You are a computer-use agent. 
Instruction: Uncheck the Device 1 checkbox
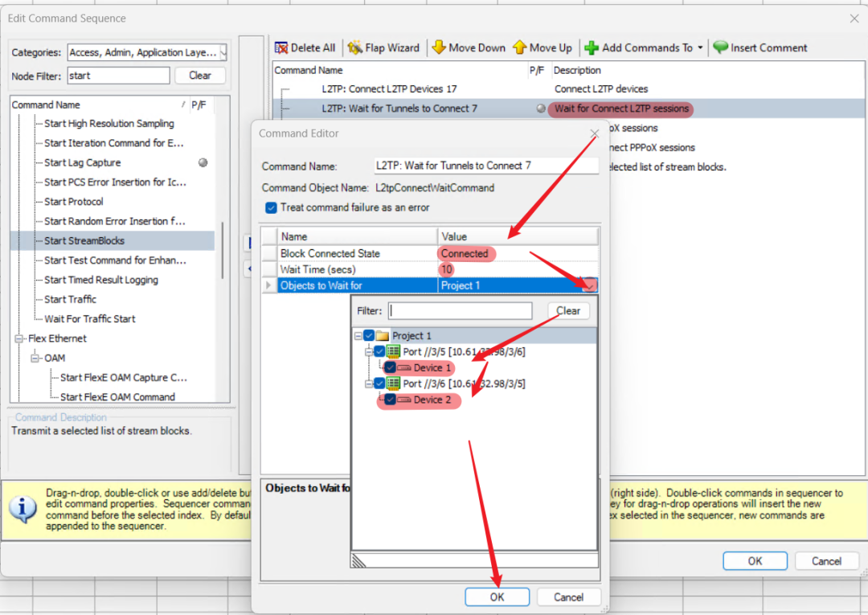[391, 367]
